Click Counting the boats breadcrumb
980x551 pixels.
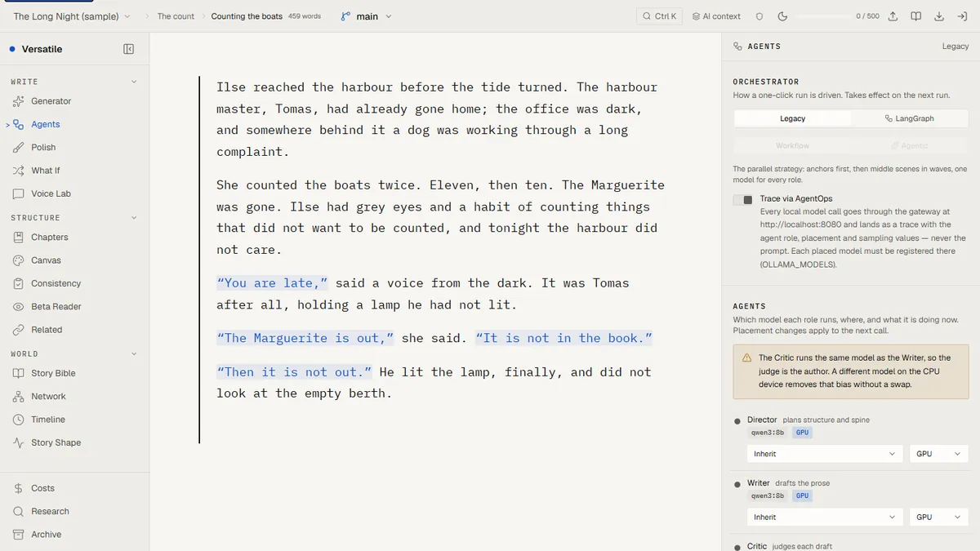coord(247,16)
